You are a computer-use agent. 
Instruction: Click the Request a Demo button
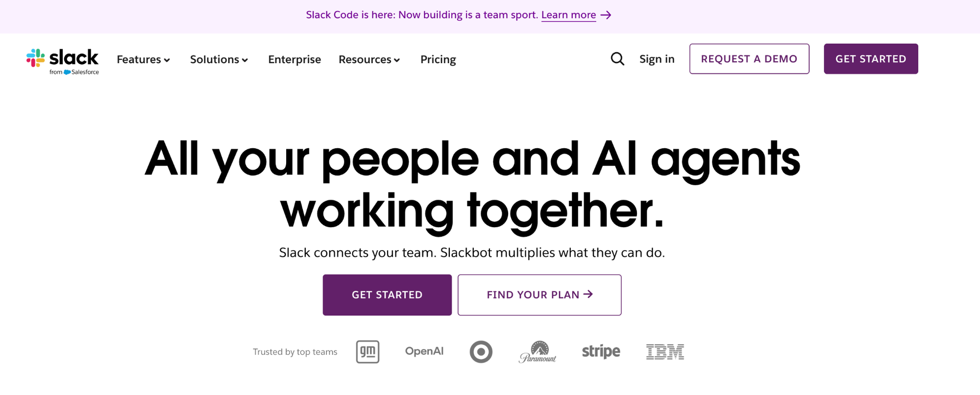749,59
